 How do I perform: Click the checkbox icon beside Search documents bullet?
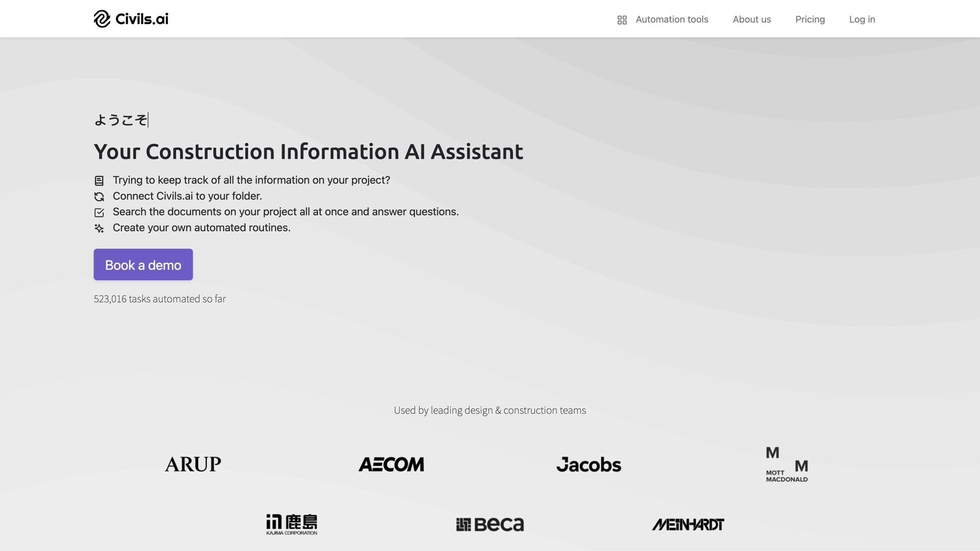click(99, 212)
